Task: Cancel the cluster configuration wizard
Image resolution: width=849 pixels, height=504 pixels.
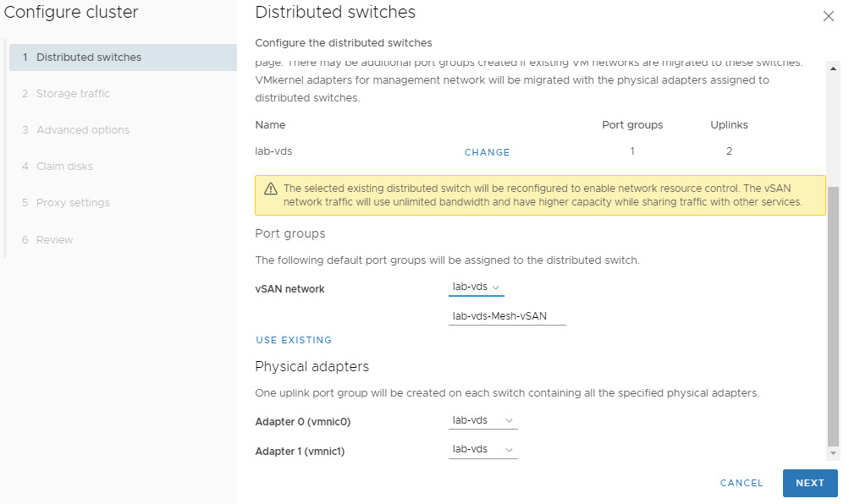Action: click(x=741, y=483)
